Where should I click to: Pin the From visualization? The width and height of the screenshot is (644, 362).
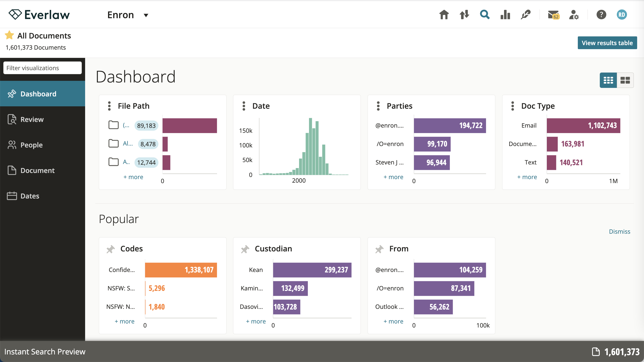pos(379,249)
